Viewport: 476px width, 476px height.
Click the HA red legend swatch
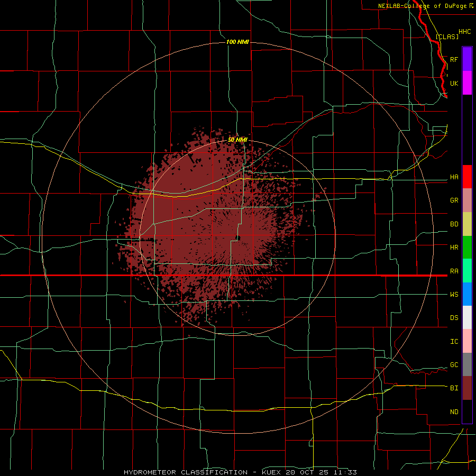click(x=467, y=177)
